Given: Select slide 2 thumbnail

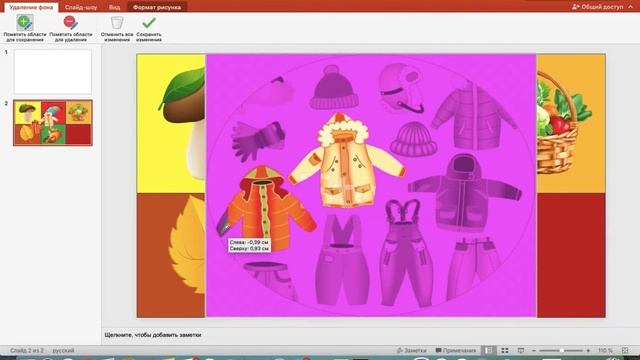Looking at the screenshot, I should [x=53, y=123].
